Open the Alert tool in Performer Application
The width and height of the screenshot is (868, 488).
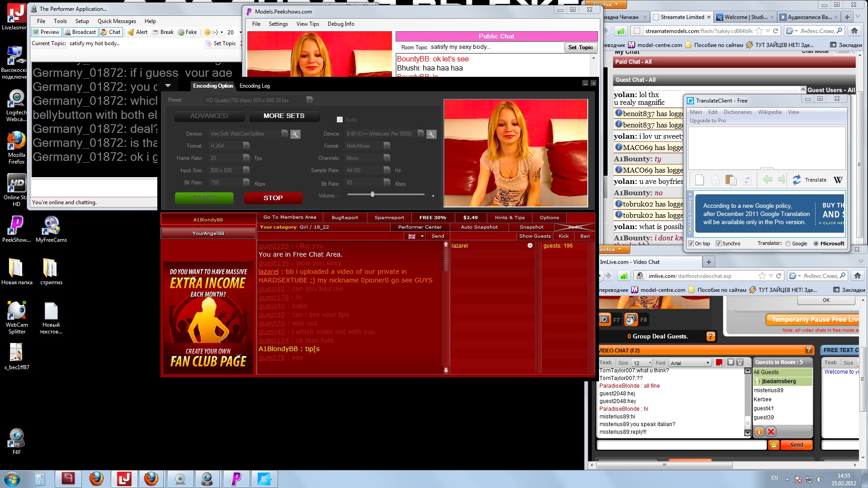137,32
